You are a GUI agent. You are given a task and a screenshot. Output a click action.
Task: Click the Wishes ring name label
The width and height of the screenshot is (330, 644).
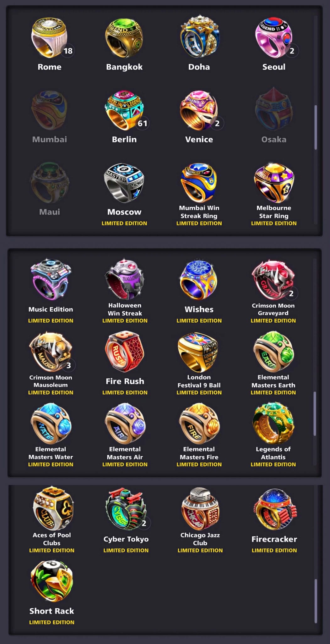pos(199,309)
